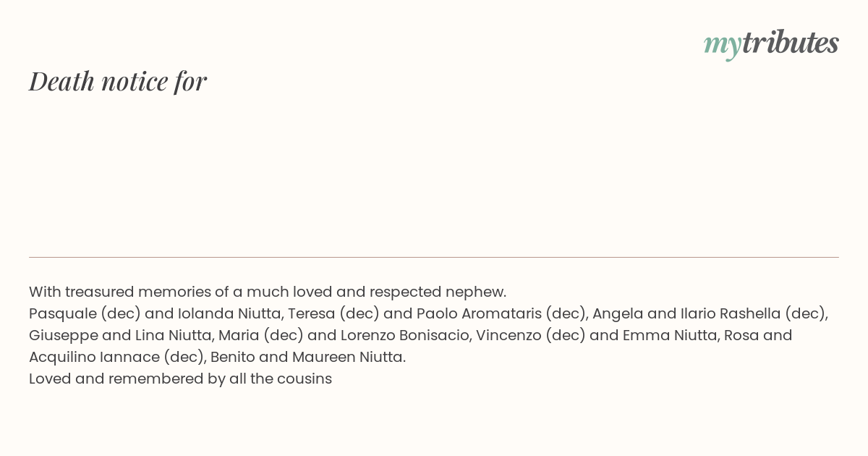868x456 pixels.
Task: Click 'Giuseppe and Lina Niutta' text
Action: (122, 336)
